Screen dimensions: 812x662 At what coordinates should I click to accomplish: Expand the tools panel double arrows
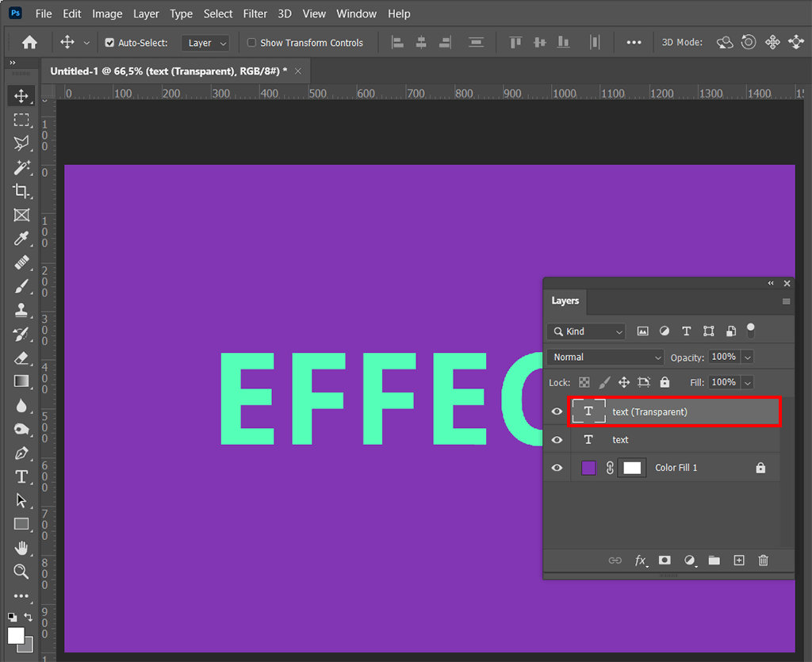click(x=13, y=63)
